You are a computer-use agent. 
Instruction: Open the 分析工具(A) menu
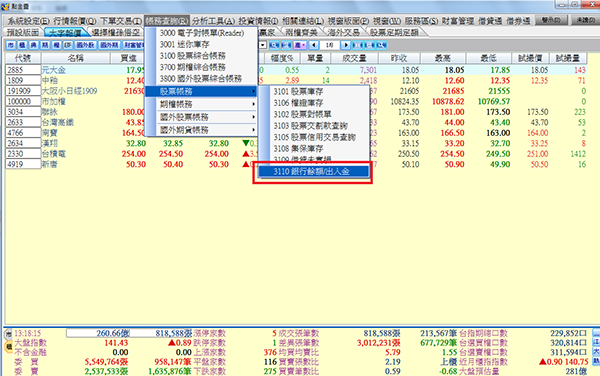214,21
